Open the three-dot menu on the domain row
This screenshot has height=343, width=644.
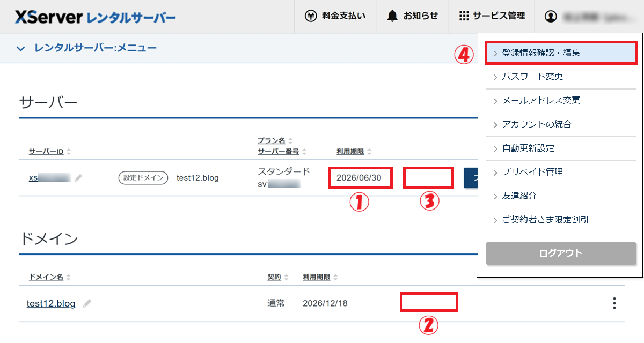pos(613,303)
